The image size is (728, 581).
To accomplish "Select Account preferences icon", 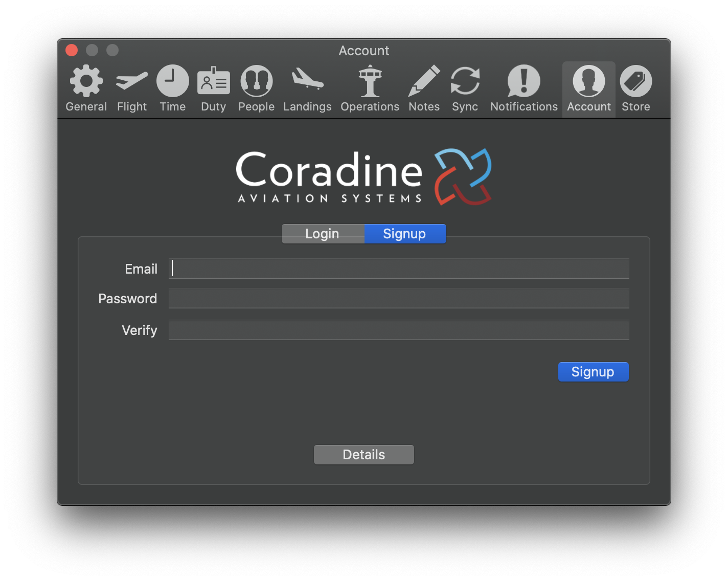I will [589, 81].
